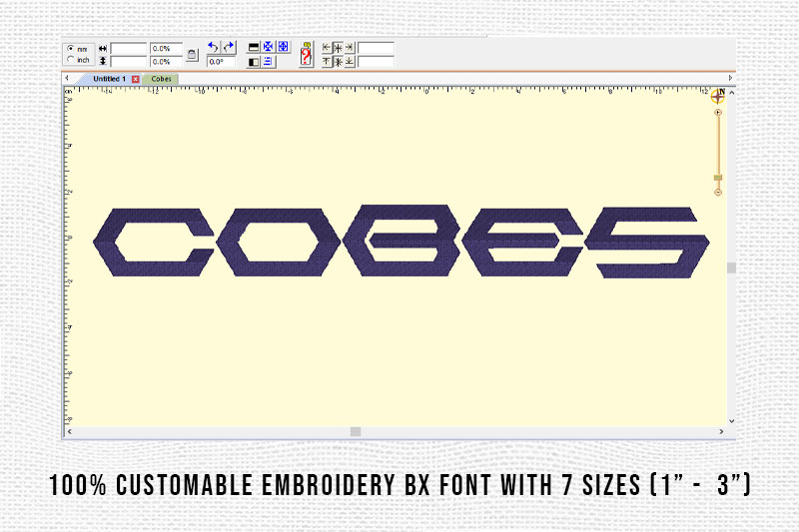Click the tab bar left scroll arrow
Viewport: 799px width, 532px height.
67,78
